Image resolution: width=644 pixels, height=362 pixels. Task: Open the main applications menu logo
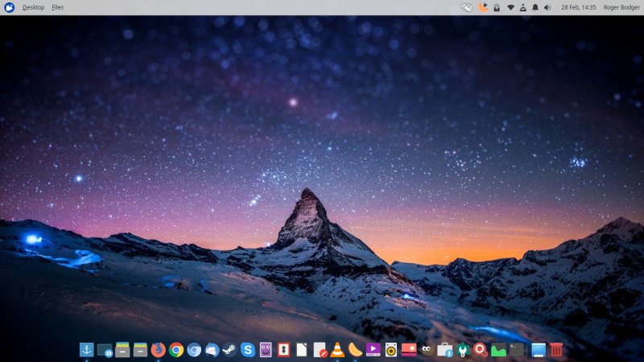(9, 7)
